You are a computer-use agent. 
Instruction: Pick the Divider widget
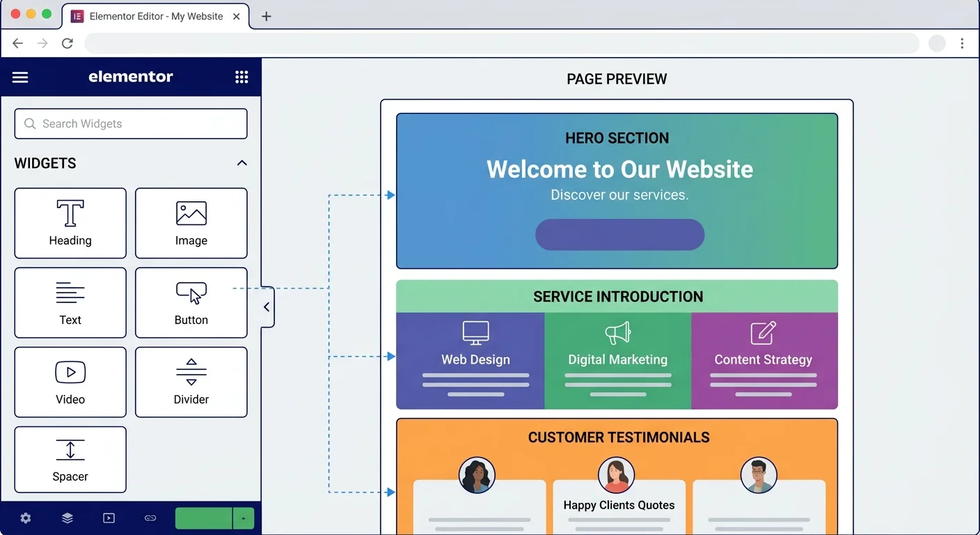[191, 382]
